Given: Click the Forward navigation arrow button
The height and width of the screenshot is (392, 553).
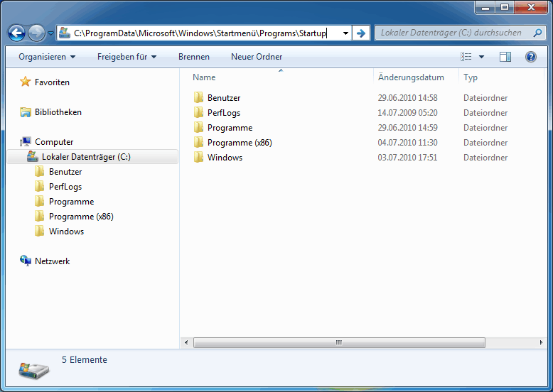Looking at the screenshot, I should (36, 33).
